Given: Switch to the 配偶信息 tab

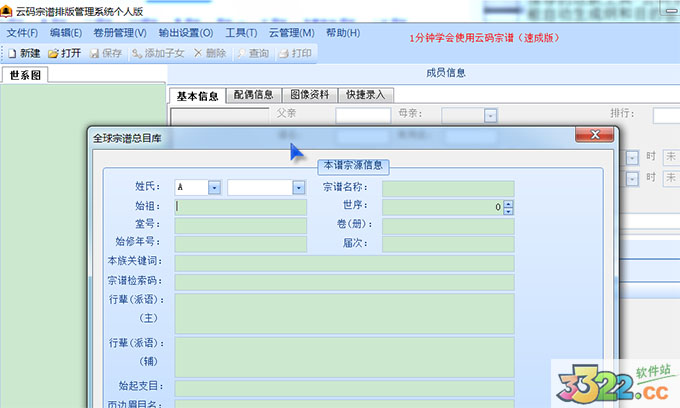Looking at the screenshot, I should (x=254, y=95).
